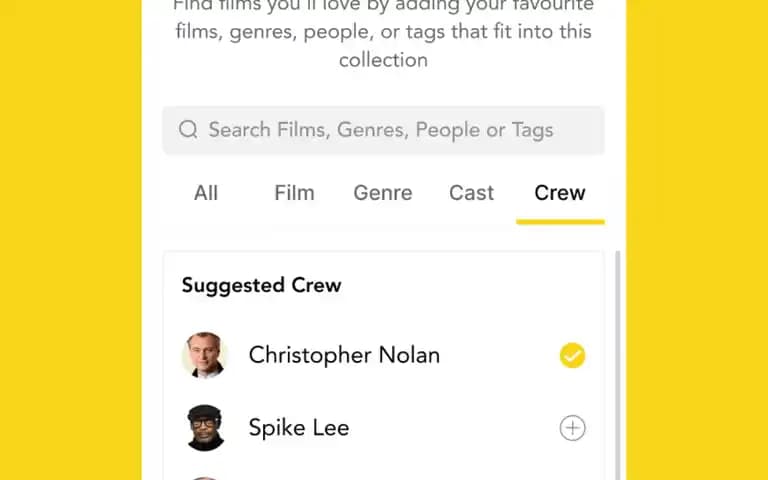Click the Spike Lee name label
The image size is (768, 480).
coord(299,428)
